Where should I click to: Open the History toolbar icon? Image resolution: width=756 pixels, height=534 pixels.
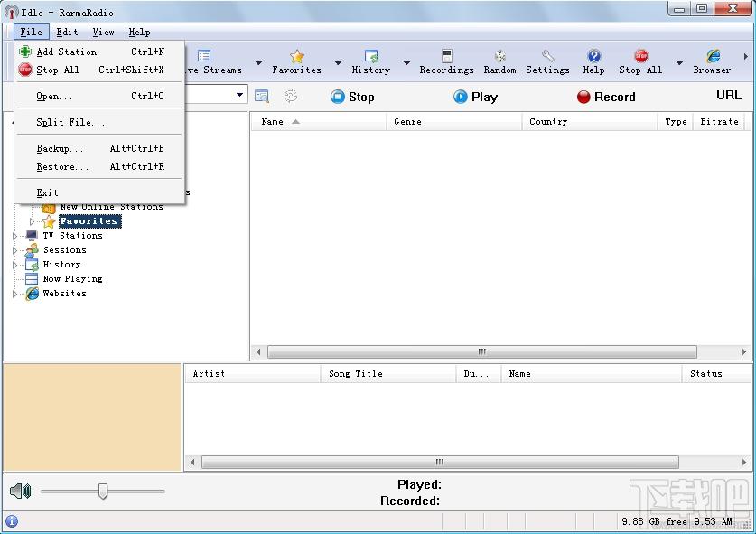(x=370, y=56)
